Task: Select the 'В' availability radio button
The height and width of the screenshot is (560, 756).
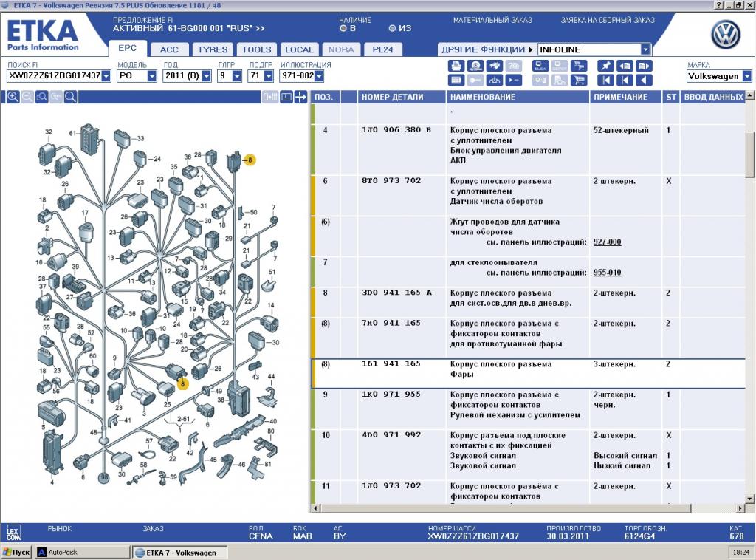Action: 343,29
